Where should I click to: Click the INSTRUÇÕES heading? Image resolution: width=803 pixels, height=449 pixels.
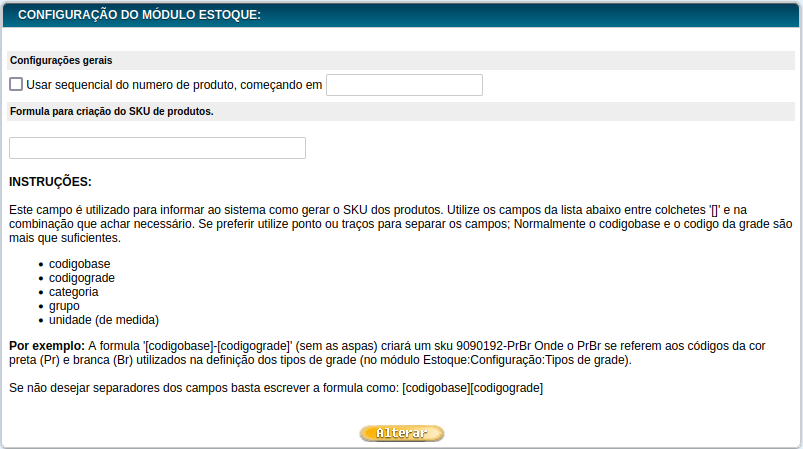50,182
